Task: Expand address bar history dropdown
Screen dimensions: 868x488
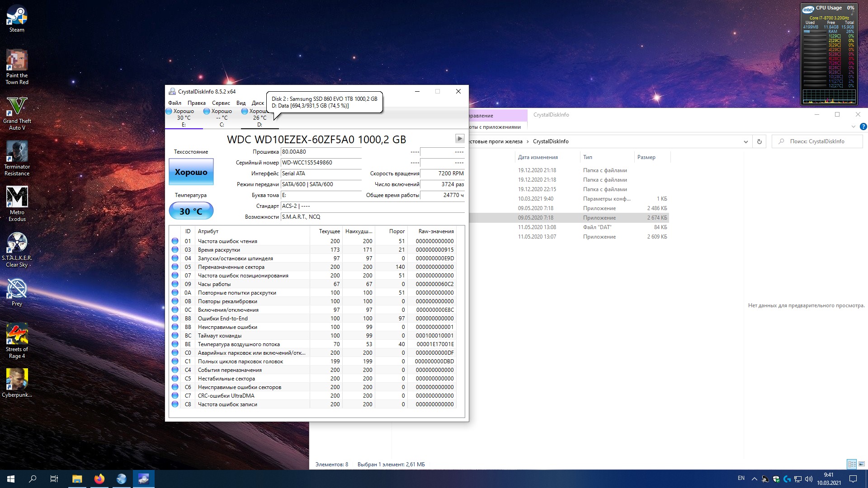Action: (745, 141)
